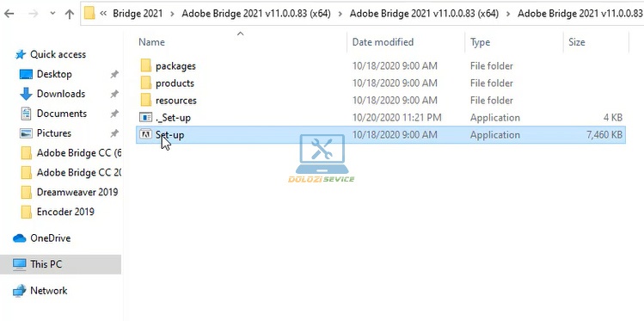
Task: Open Bridge 2021 breadcrumb segment
Action: 138,14
